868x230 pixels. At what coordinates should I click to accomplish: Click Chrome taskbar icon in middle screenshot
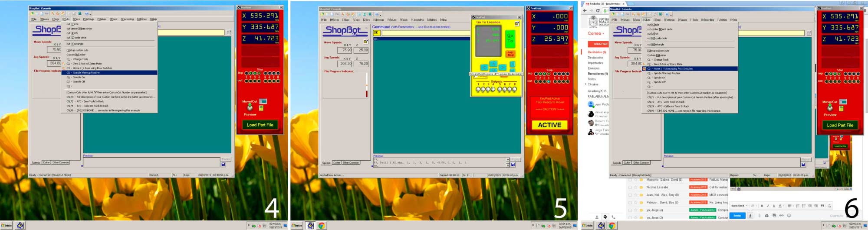click(322, 226)
